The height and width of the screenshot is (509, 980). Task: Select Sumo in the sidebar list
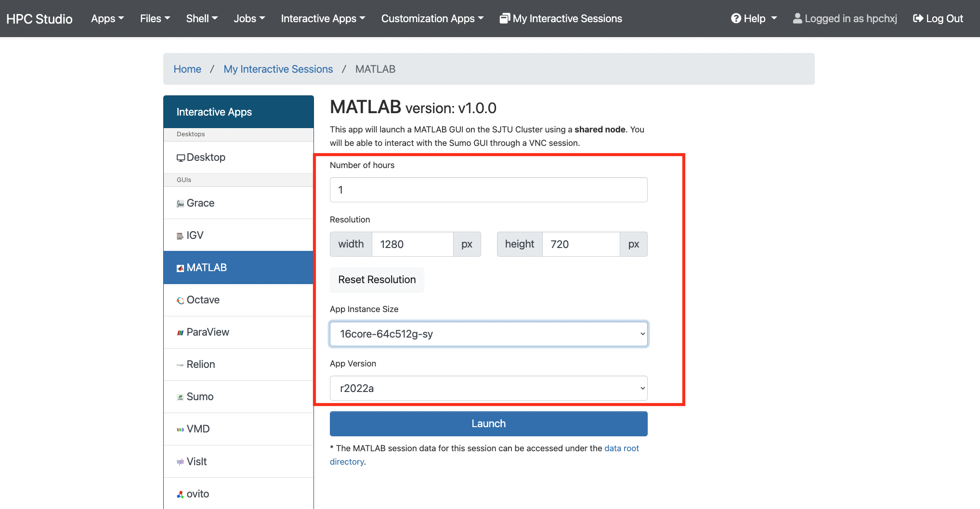238,397
